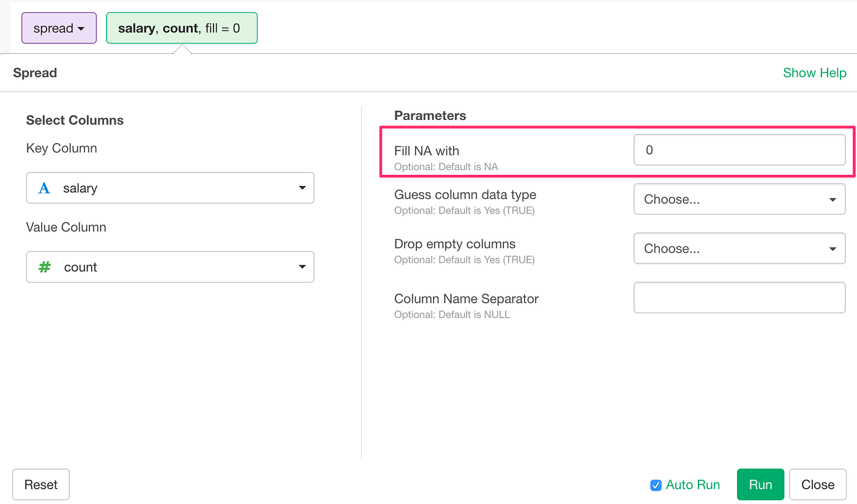Open the Guess column data type Choose menu

[x=739, y=199]
